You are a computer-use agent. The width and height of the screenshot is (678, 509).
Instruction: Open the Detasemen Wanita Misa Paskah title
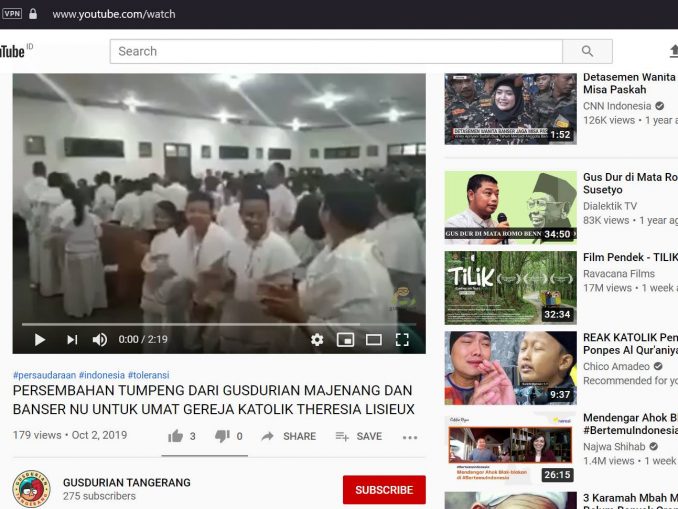tap(630, 83)
